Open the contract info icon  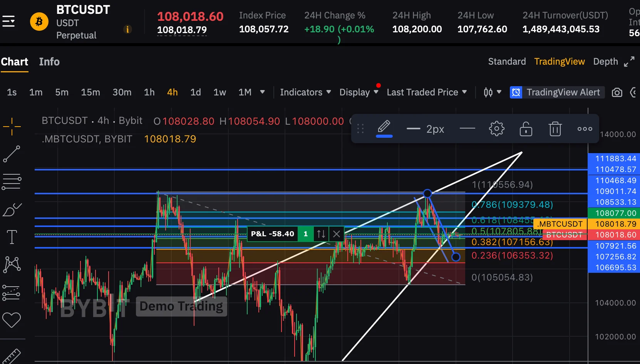(127, 29)
